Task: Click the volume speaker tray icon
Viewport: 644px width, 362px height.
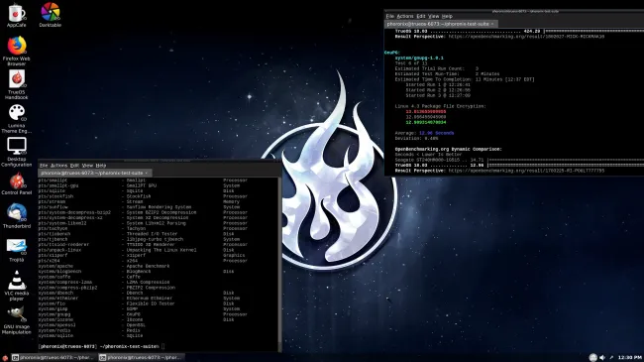Action: pos(602,357)
